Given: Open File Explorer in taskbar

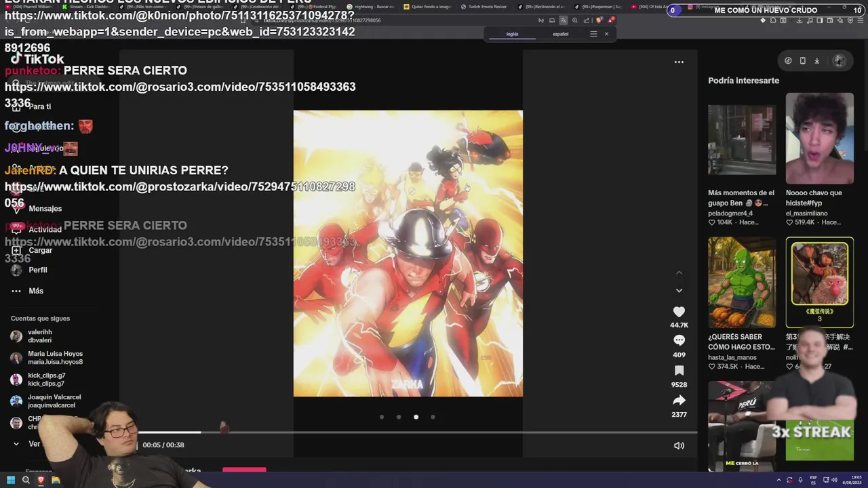Looking at the screenshot, I should [x=56, y=481].
